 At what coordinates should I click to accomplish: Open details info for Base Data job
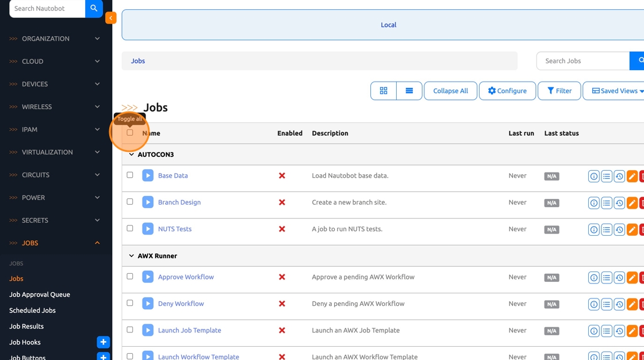pyautogui.click(x=593, y=177)
